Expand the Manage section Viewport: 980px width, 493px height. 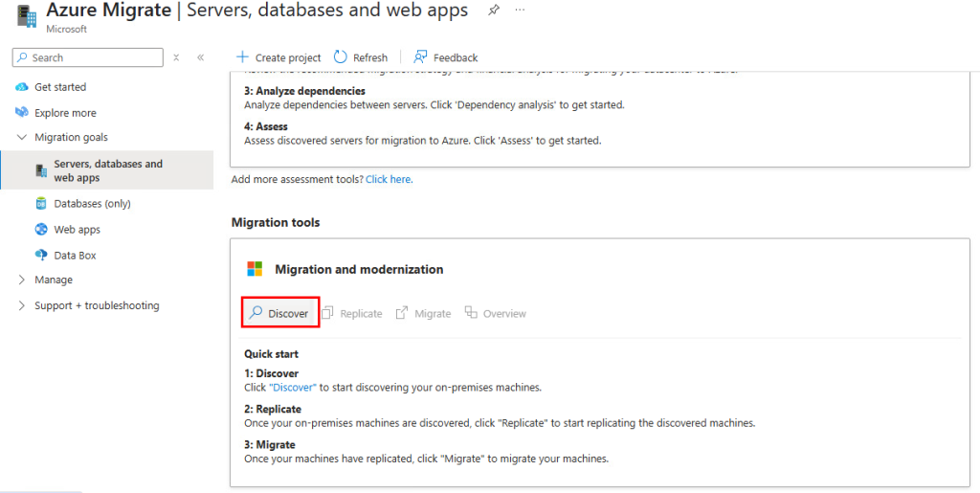[x=23, y=280]
